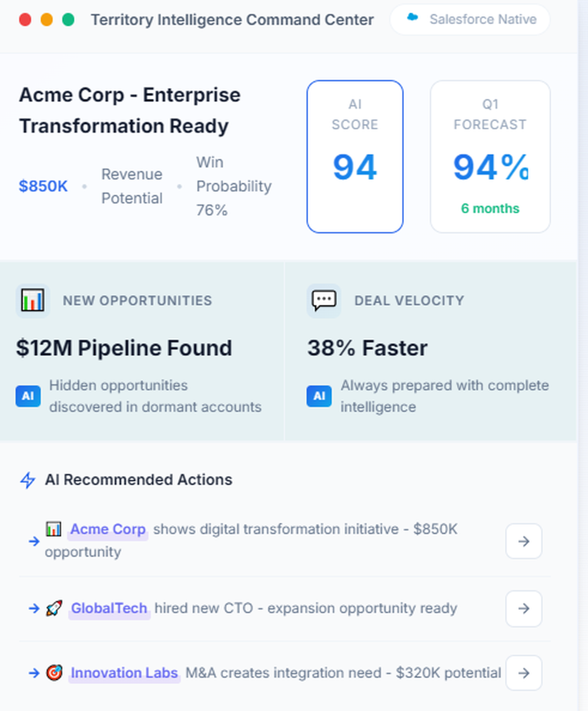Click the Salesforce Native badge

pyautogui.click(x=470, y=19)
